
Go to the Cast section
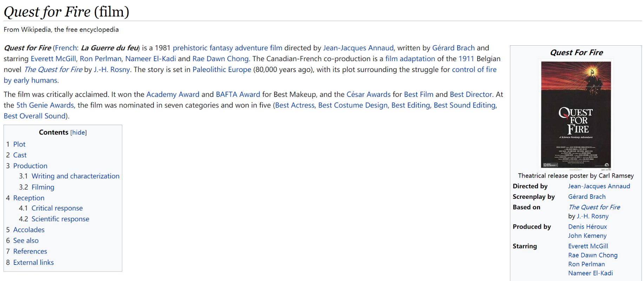click(20, 155)
